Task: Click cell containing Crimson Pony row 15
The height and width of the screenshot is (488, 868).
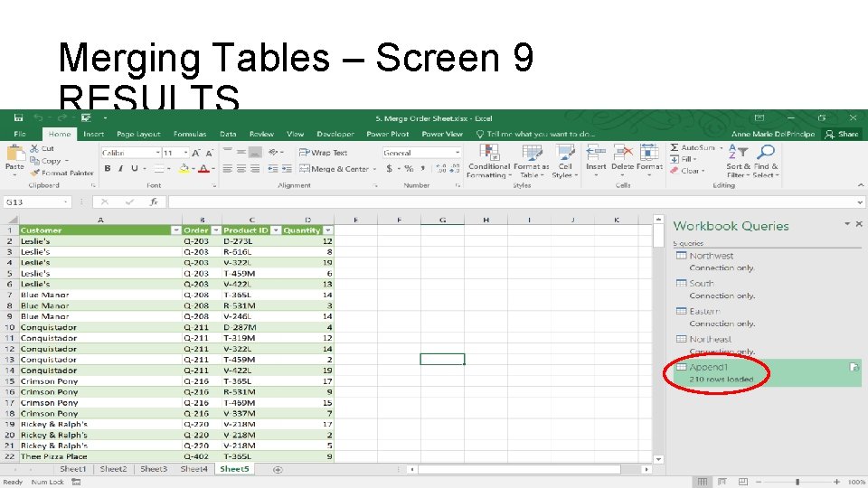Action: coord(100,381)
